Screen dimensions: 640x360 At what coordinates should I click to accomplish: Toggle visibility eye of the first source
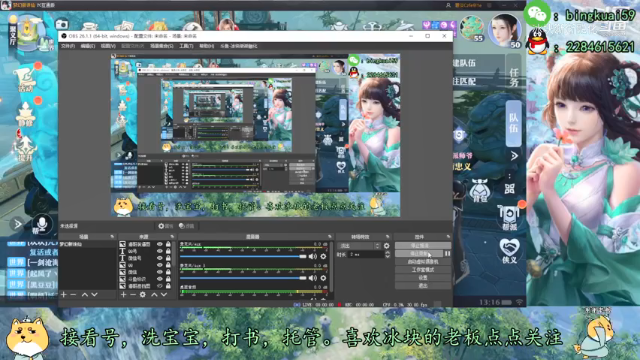coord(160,244)
